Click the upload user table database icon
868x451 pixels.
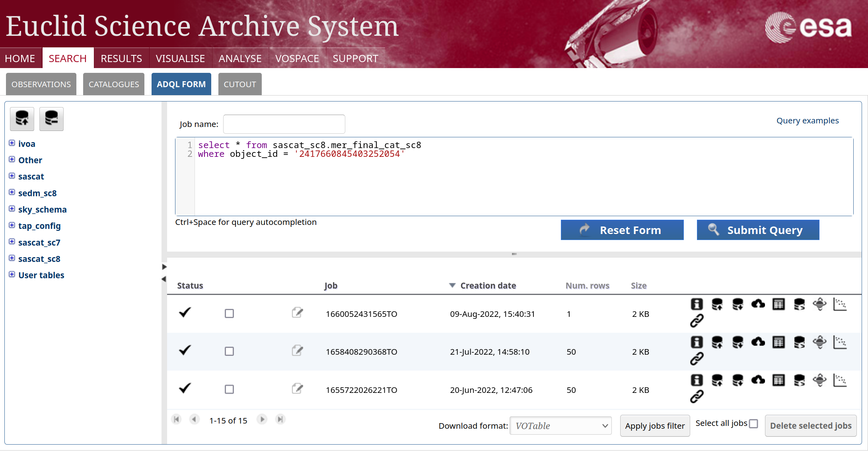click(x=22, y=119)
